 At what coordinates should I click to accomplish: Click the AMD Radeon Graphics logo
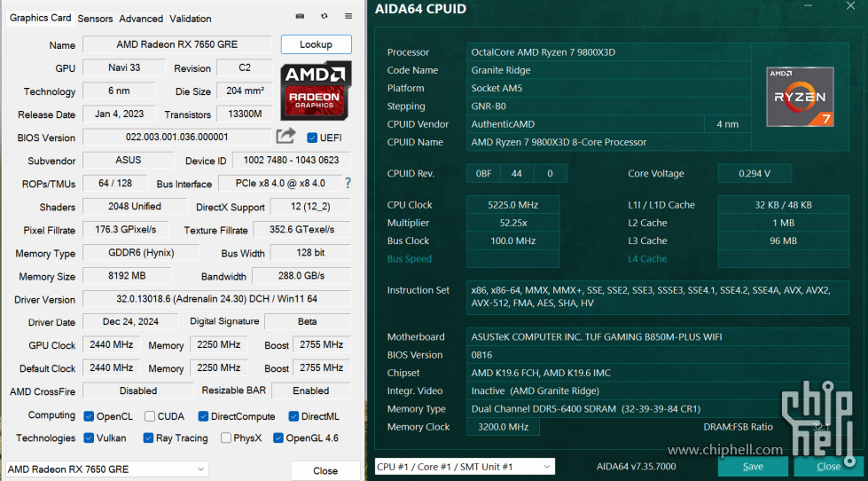click(316, 90)
